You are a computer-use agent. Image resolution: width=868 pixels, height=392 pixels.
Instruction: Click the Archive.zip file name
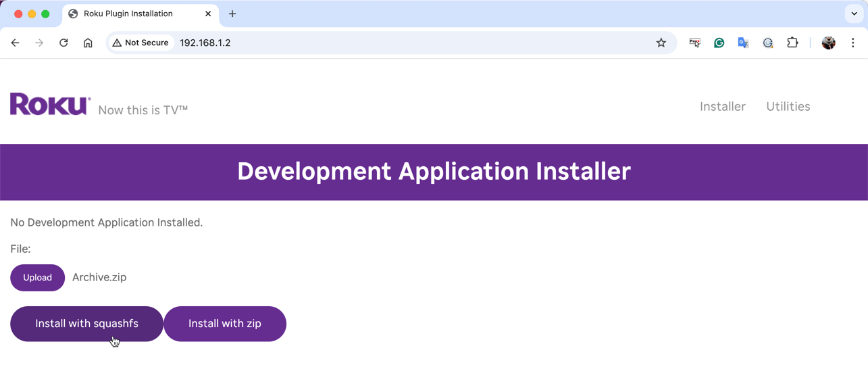tap(99, 277)
